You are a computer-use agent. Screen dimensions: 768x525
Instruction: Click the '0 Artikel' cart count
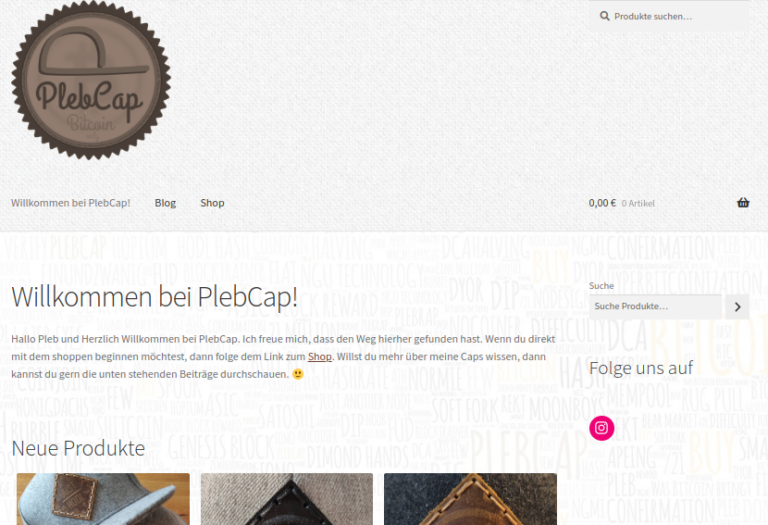point(638,203)
